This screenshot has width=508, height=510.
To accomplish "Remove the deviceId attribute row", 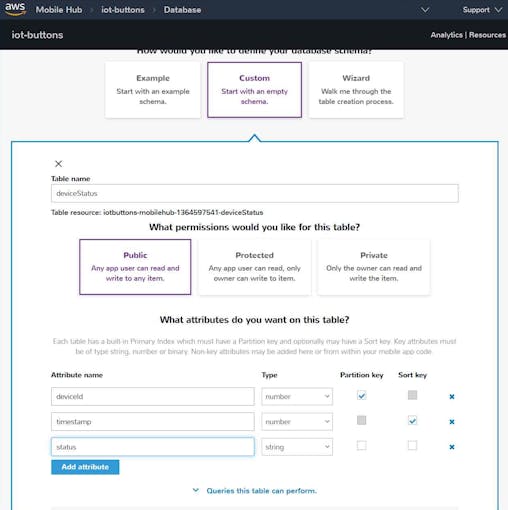I will tap(452, 397).
